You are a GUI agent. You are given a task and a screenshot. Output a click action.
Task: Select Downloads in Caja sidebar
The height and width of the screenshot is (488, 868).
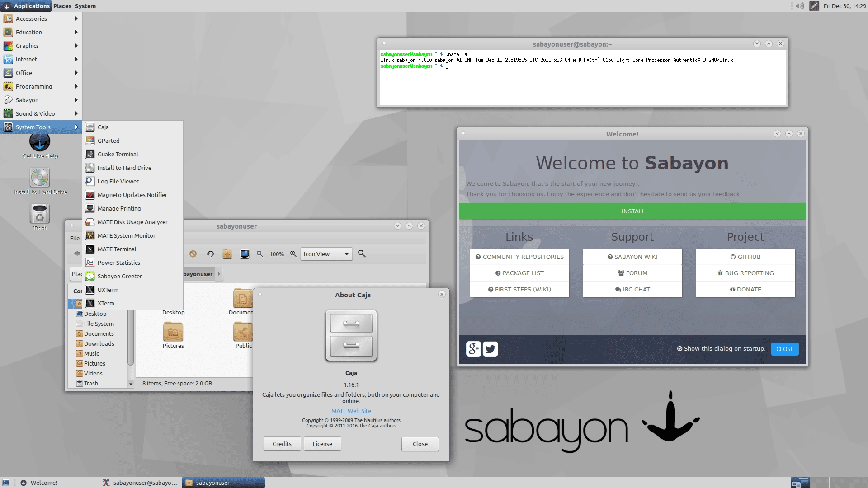[99, 343]
